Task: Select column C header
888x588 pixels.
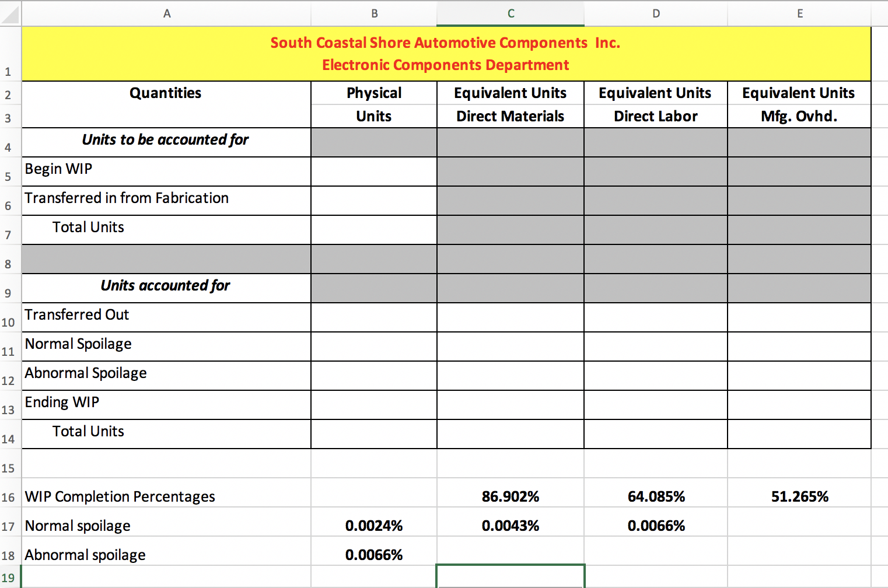Action: [x=510, y=13]
